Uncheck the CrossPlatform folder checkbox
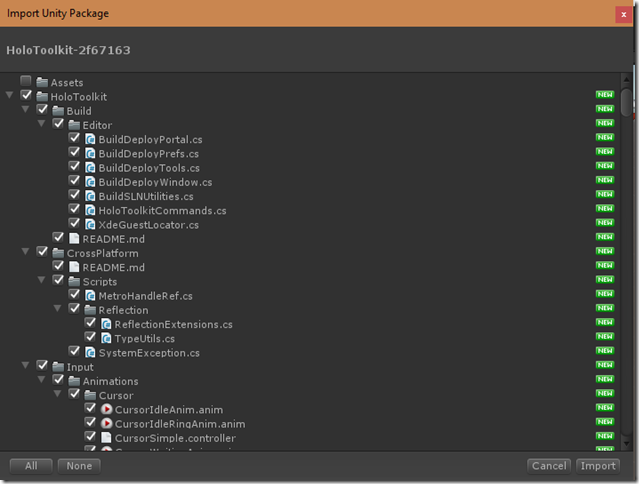Screen dimensions: 639x484 pos(42,252)
